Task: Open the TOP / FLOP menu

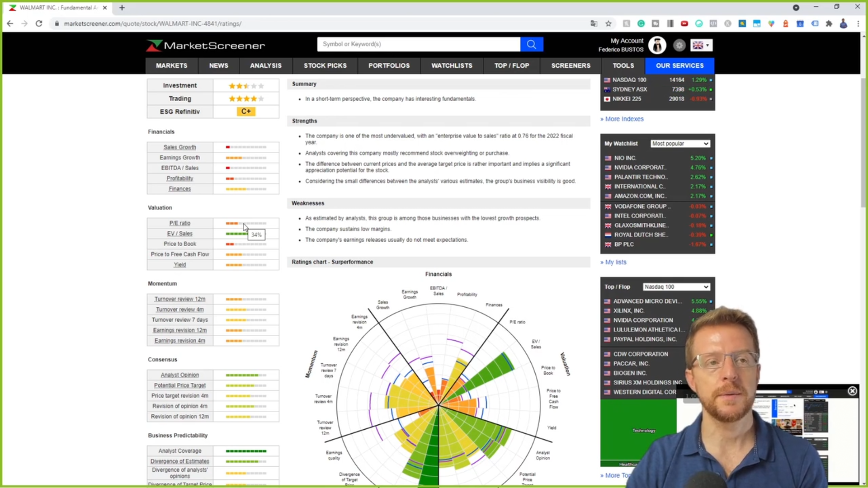Action: click(x=511, y=66)
